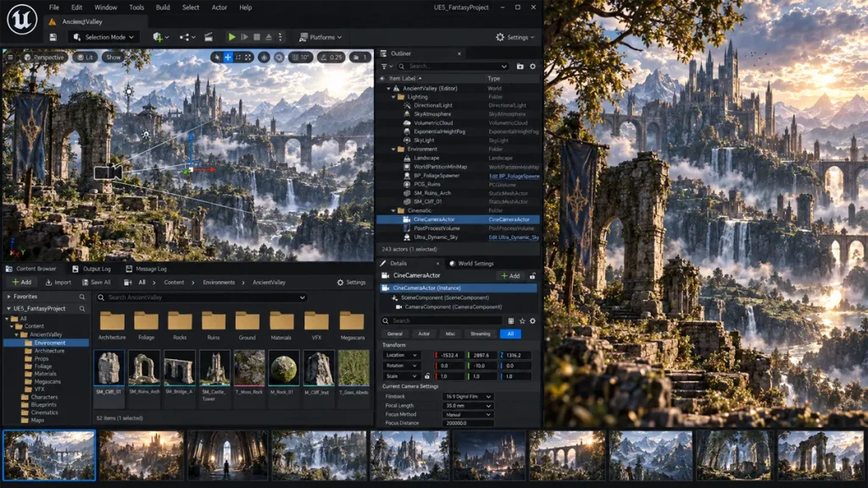Toggle grid snapping with the 10 value

301,57
